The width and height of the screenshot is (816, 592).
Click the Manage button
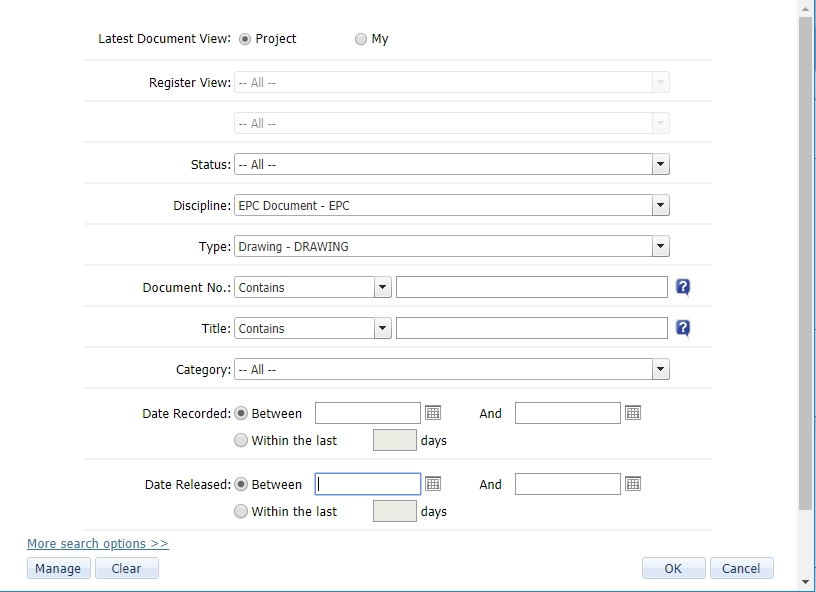58,568
